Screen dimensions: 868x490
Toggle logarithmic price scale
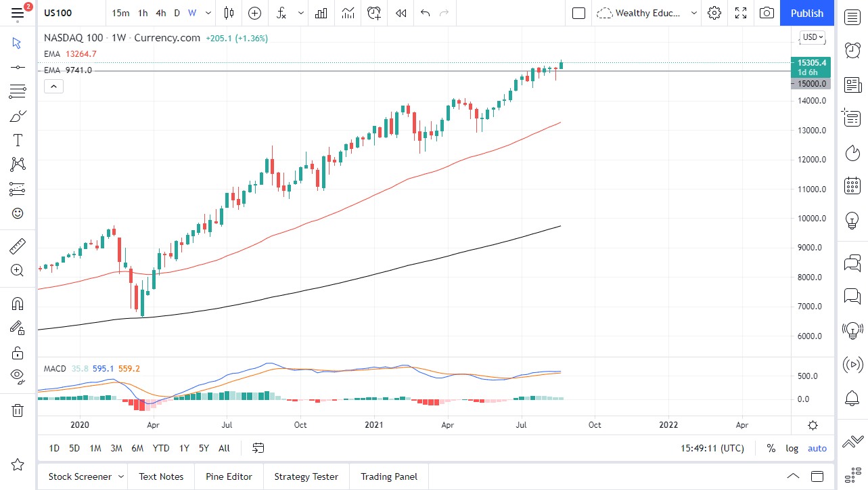point(792,448)
